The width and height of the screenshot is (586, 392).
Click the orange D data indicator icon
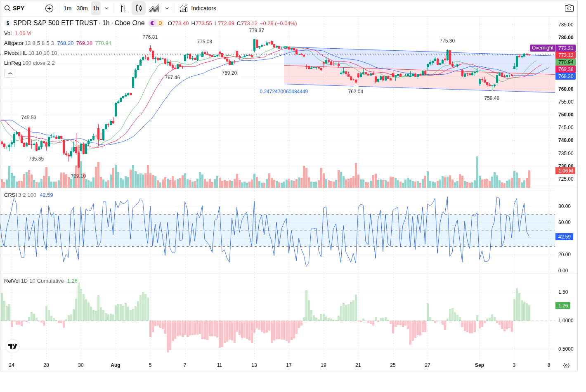pyautogui.click(x=160, y=23)
